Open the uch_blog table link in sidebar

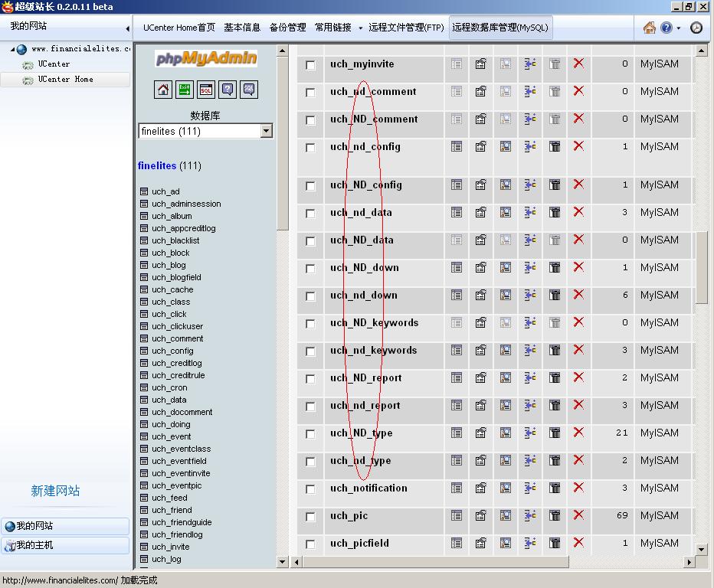pos(169,265)
